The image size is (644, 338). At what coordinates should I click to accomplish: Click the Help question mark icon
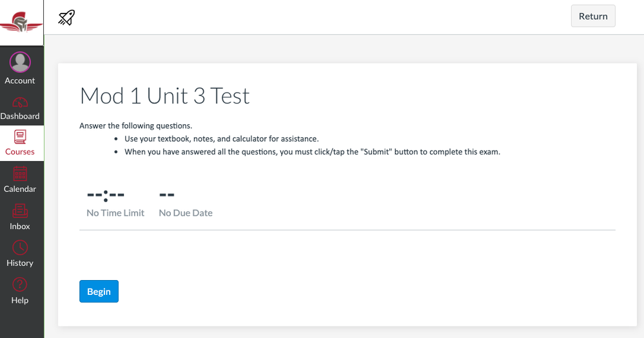tap(20, 285)
